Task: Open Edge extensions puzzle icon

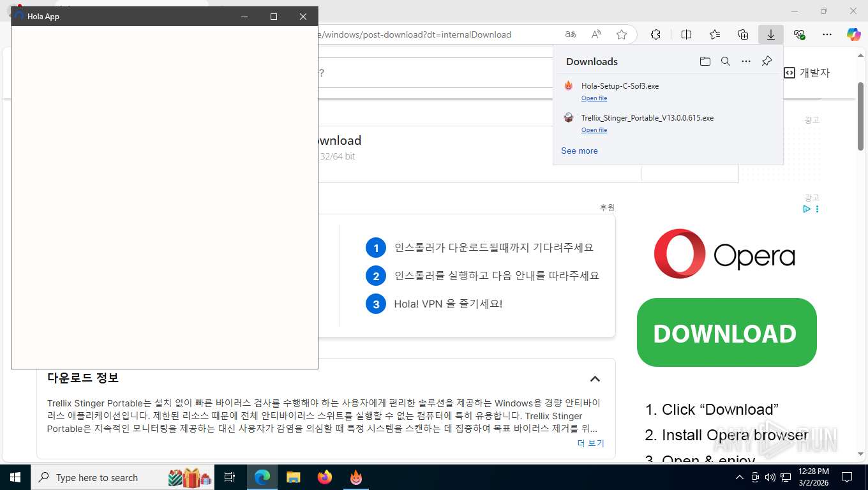Action: [x=655, y=34]
